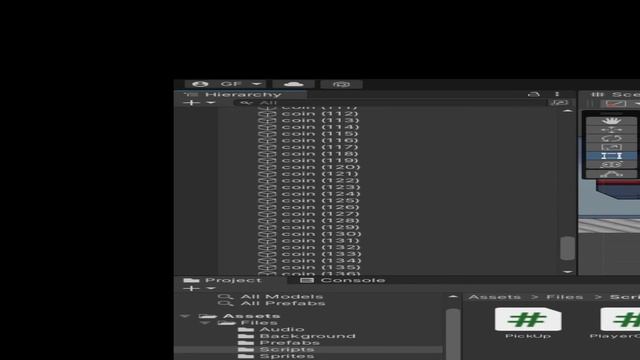Click the Hierarchy plus create button
Image resolution: width=640 pixels, height=360 pixels.
tap(191, 102)
